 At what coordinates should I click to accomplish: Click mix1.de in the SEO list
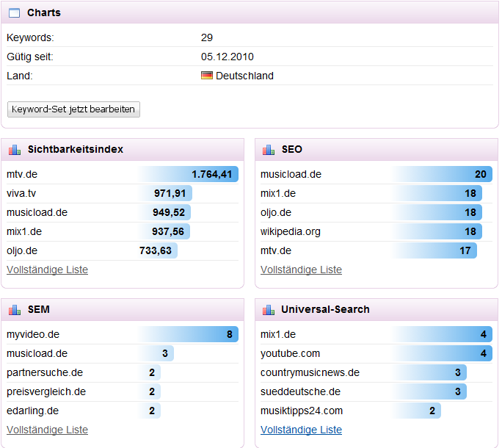(x=278, y=194)
